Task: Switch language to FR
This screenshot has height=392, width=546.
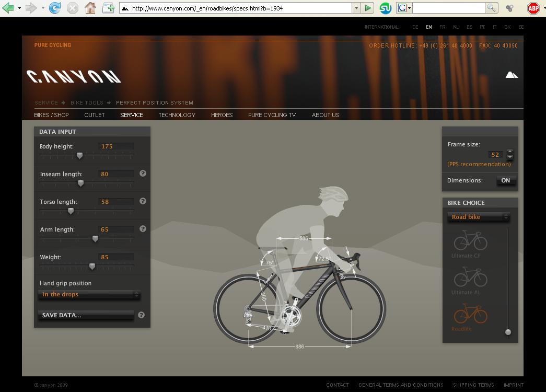Action: pos(443,27)
